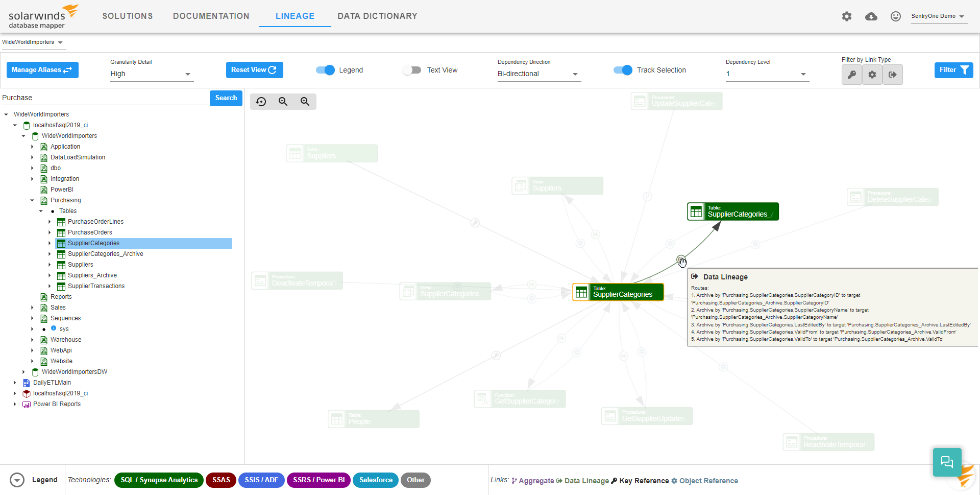Click the SSIS / ADF color badge
The height and width of the screenshot is (495, 980).
(x=261, y=480)
